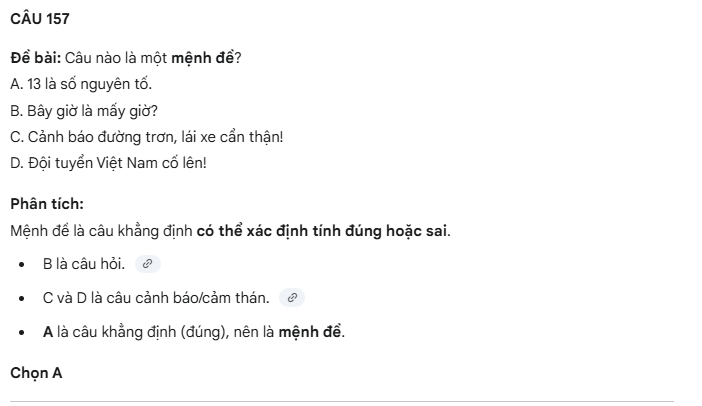The width and height of the screenshot is (702, 406).
Task: Click the "Chọn A" conclusion line
Action: [x=36, y=373]
